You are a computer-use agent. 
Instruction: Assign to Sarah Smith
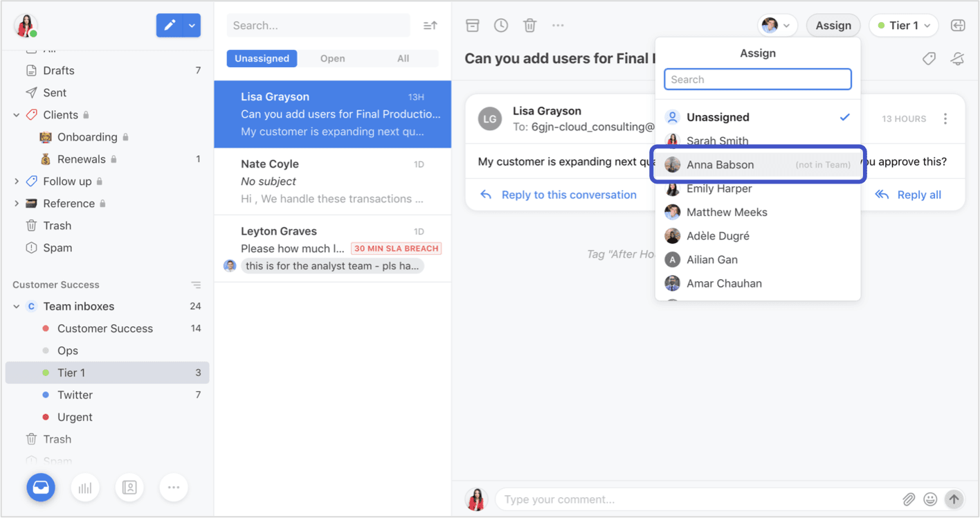758,141
